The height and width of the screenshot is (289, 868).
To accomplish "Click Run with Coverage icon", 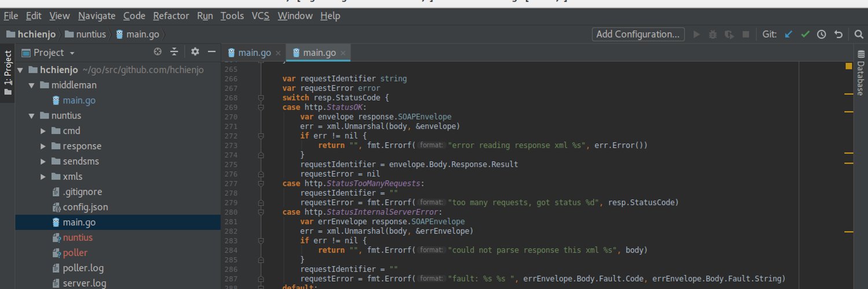I will [730, 34].
